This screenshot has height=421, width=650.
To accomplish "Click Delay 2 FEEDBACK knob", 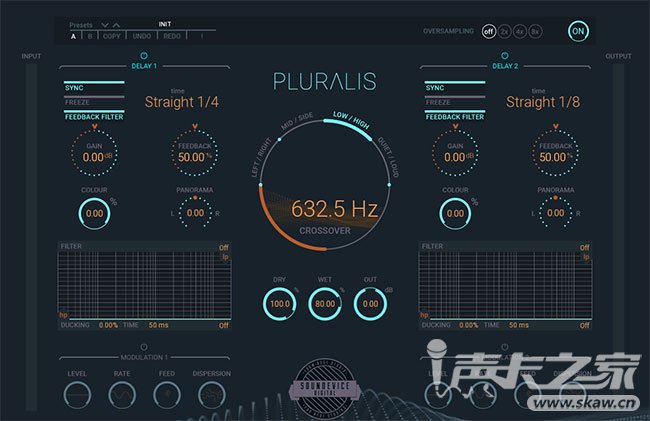I will 555,153.
